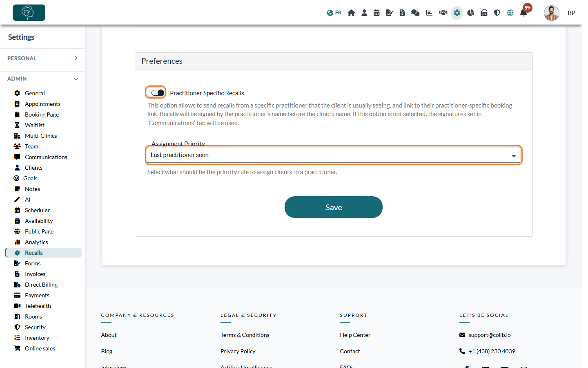Click the support@colib.io email link
The image size is (588, 368).
(x=490, y=335)
